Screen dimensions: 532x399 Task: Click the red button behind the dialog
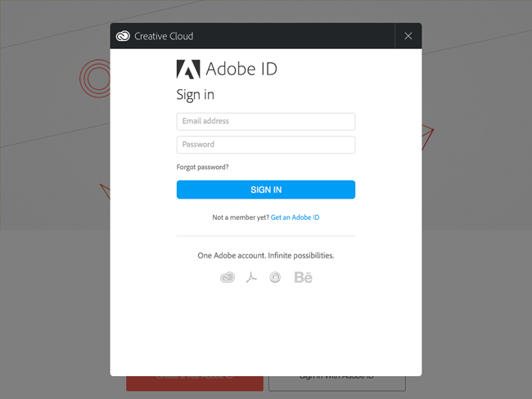click(x=194, y=383)
